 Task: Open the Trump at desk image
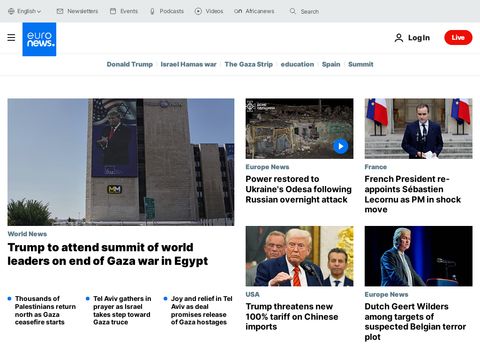point(299,256)
